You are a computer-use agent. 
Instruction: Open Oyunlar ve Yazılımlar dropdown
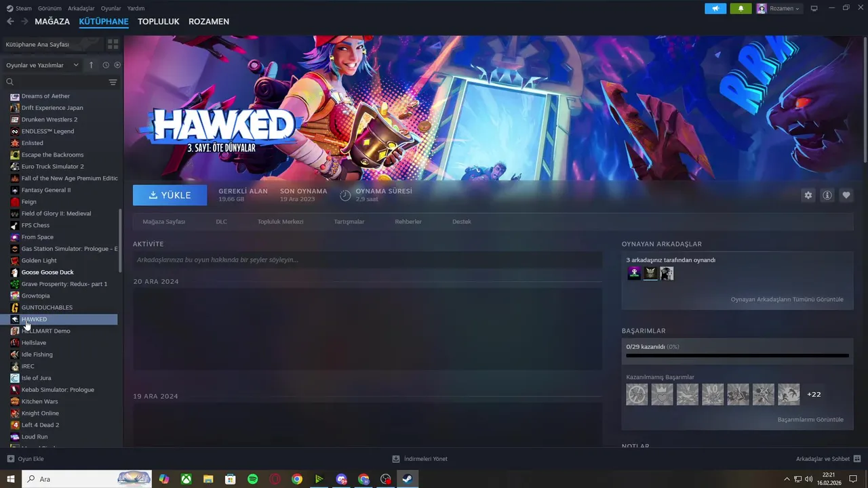[x=42, y=65]
